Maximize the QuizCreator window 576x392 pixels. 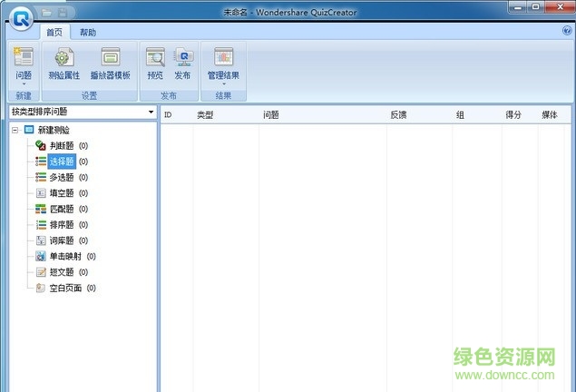(535, 7)
